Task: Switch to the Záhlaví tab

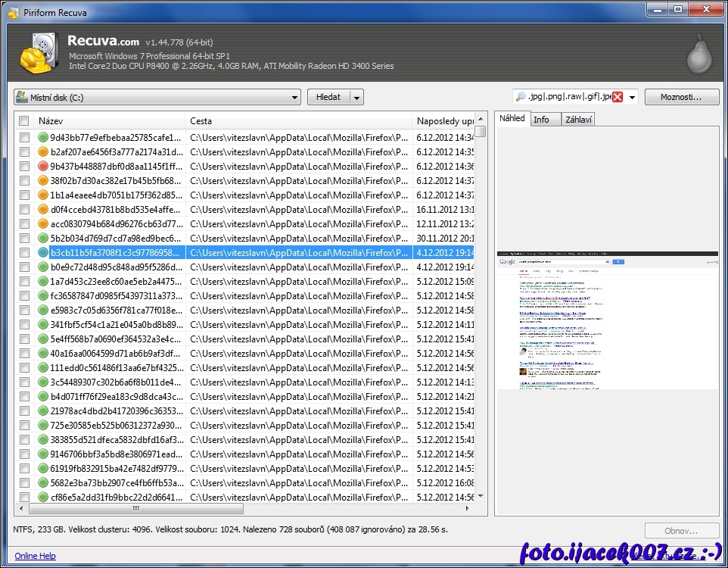Action: click(578, 120)
